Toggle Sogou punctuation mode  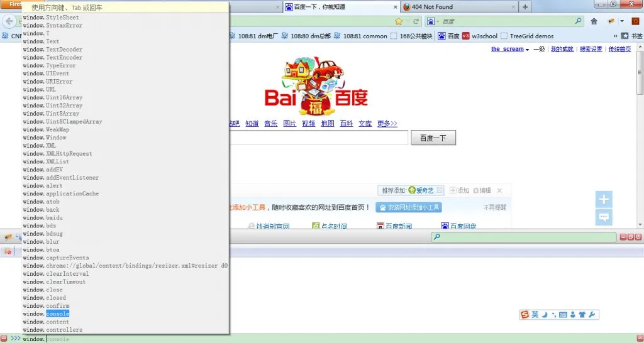tap(554, 315)
